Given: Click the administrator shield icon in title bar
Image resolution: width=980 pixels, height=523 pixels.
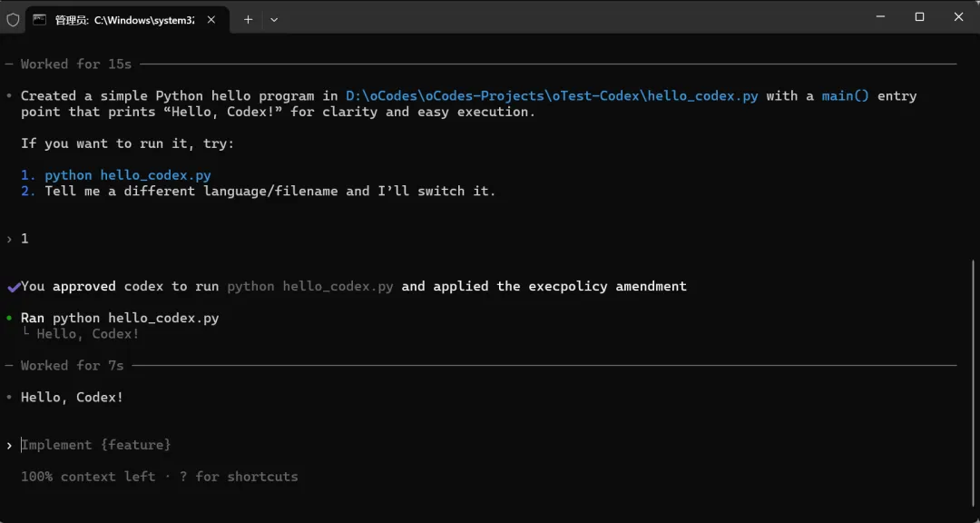Looking at the screenshot, I should coord(13,19).
